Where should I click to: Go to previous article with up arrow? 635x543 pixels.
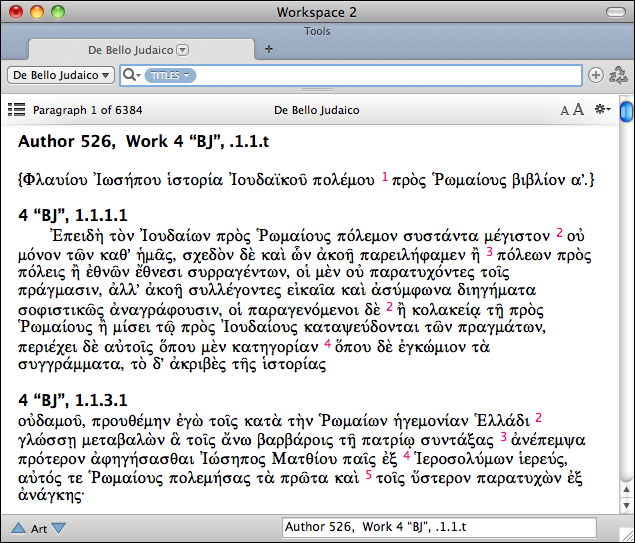pos(17,528)
